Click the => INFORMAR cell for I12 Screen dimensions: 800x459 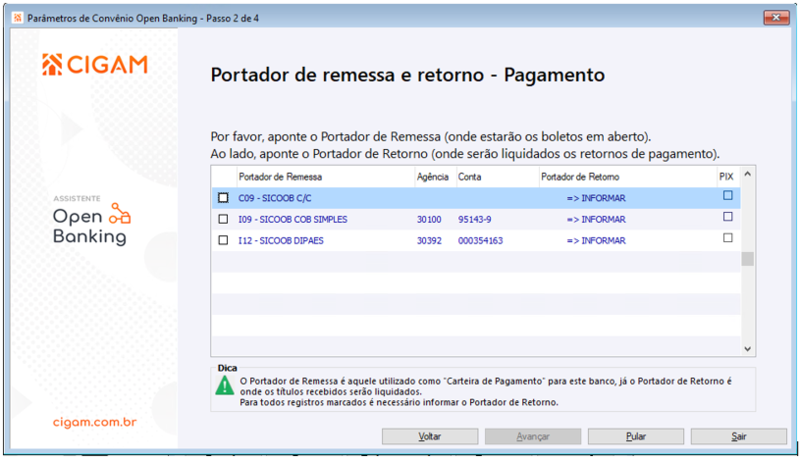pos(596,241)
